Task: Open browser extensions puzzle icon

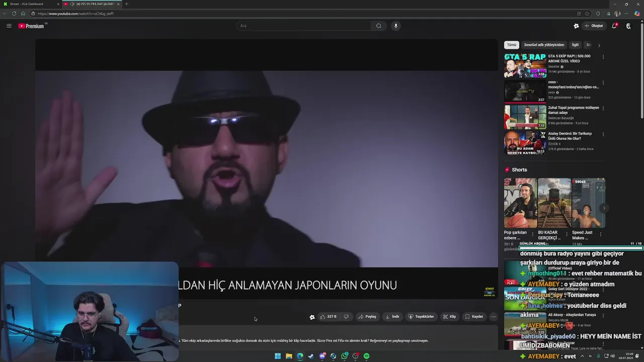Action: click(598, 14)
